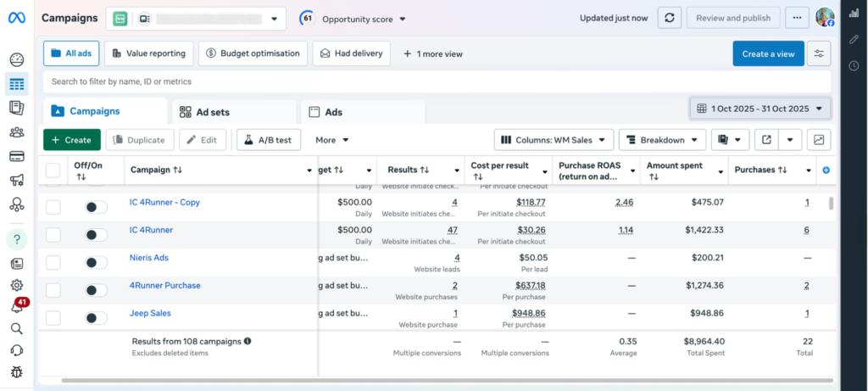The width and height of the screenshot is (868, 391).
Task: Open the audiences icon in sidebar
Action: (x=16, y=131)
